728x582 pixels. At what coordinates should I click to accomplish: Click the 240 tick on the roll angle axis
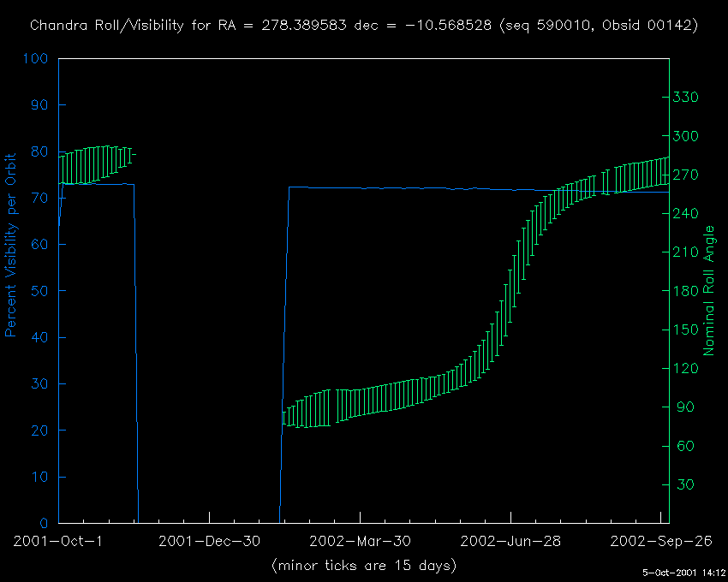tap(687, 214)
